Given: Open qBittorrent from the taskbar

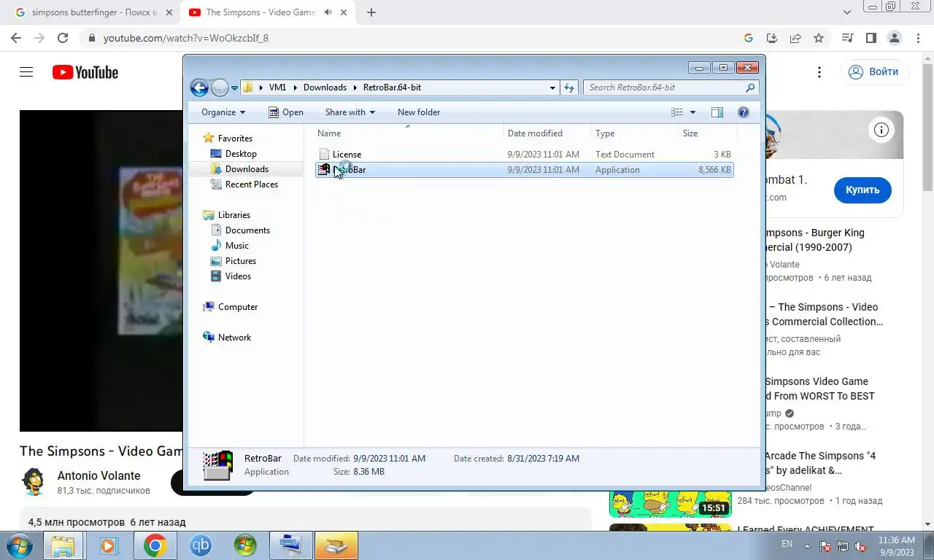Looking at the screenshot, I should pos(200,545).
